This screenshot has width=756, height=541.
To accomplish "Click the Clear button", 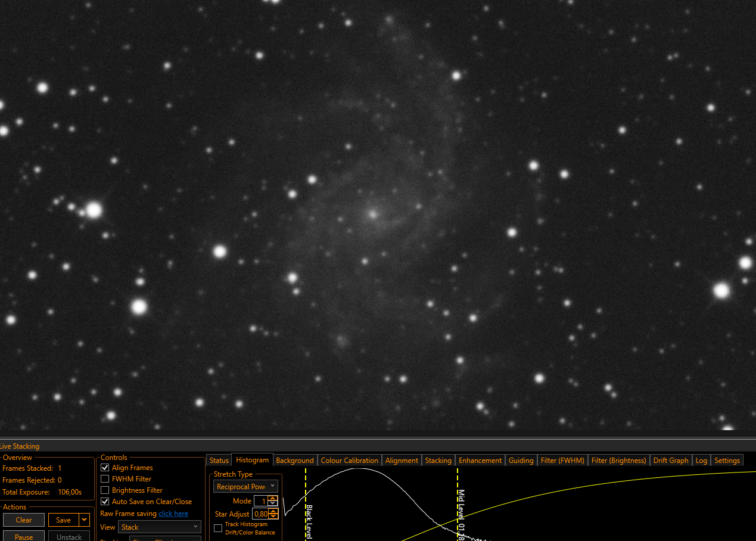I will pos(24,520).
